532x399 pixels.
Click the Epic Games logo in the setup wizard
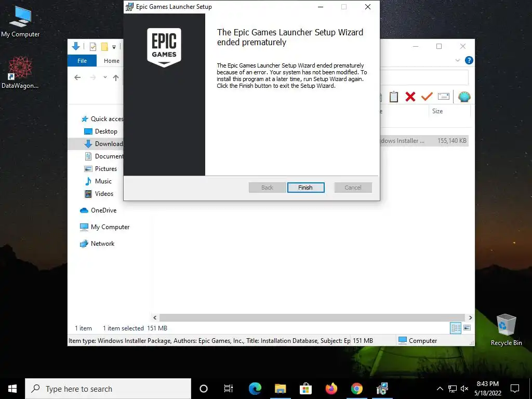point(164,47)
